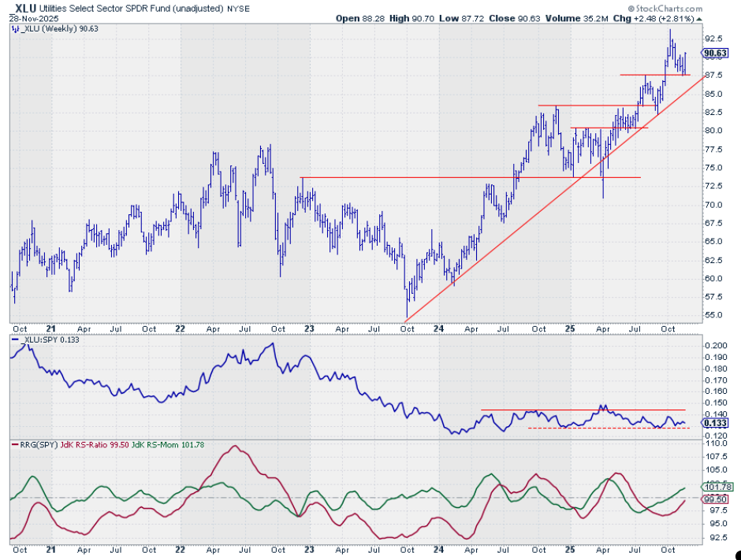Click the 0.133 value tag on the ratio panel
Screen dimensions: 741x560
coord(713,423)
